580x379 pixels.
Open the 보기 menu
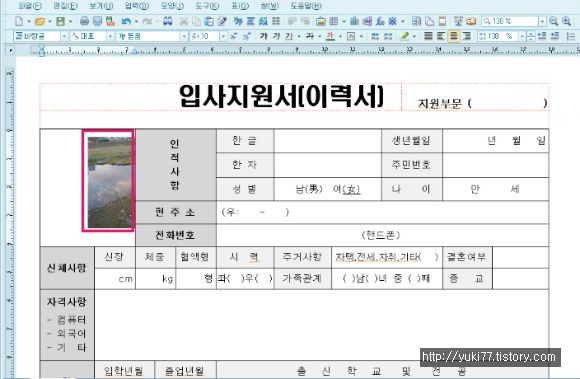(101, 6)
